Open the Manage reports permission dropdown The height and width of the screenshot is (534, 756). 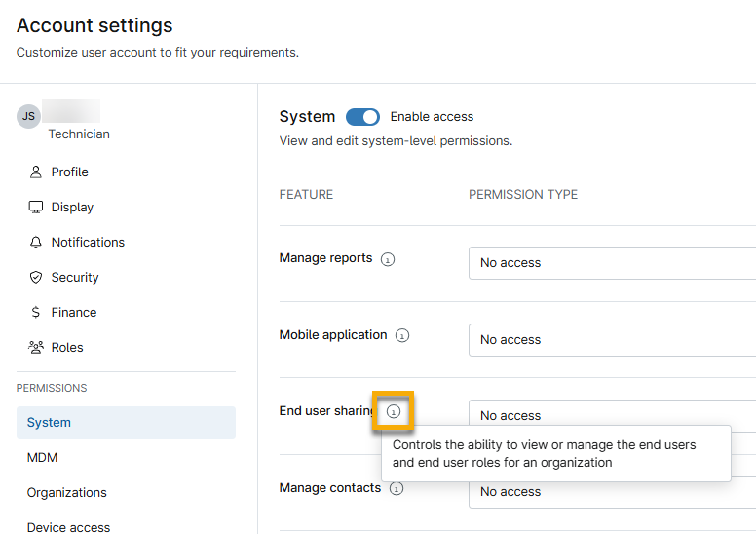point(613,263)
